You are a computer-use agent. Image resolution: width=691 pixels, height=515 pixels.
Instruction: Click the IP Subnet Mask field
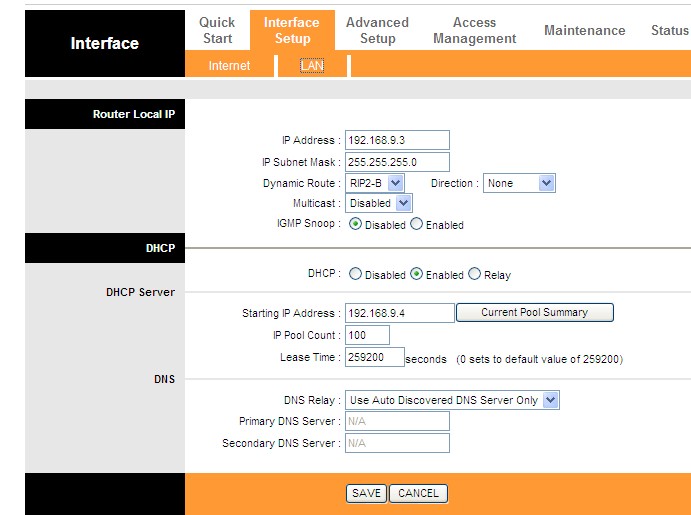[397, 162]
